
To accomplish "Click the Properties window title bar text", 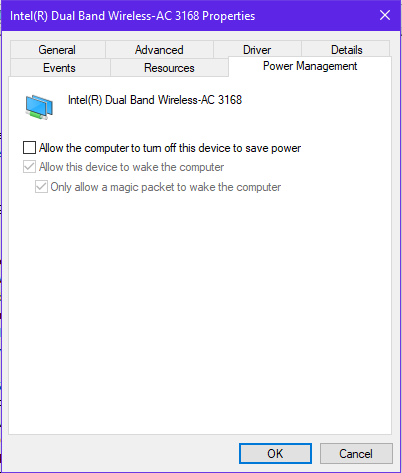I will pyautogui.click(x=133, y=16).
